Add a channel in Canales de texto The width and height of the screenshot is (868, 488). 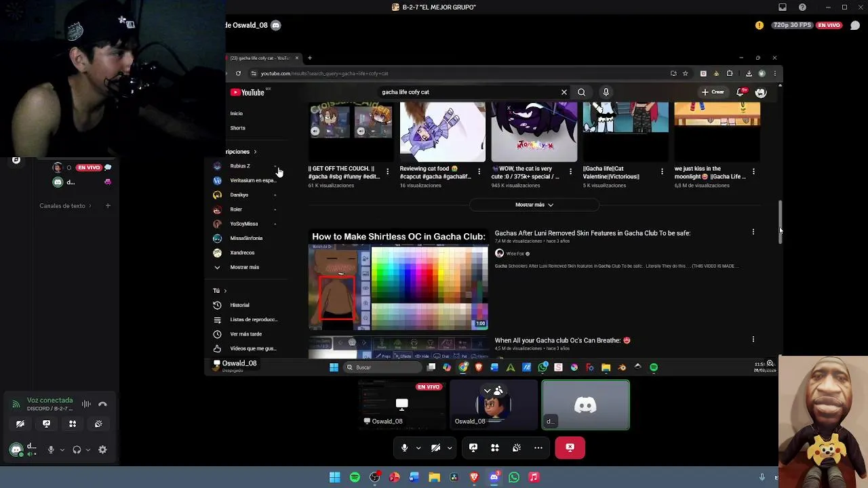pos(108,205)
